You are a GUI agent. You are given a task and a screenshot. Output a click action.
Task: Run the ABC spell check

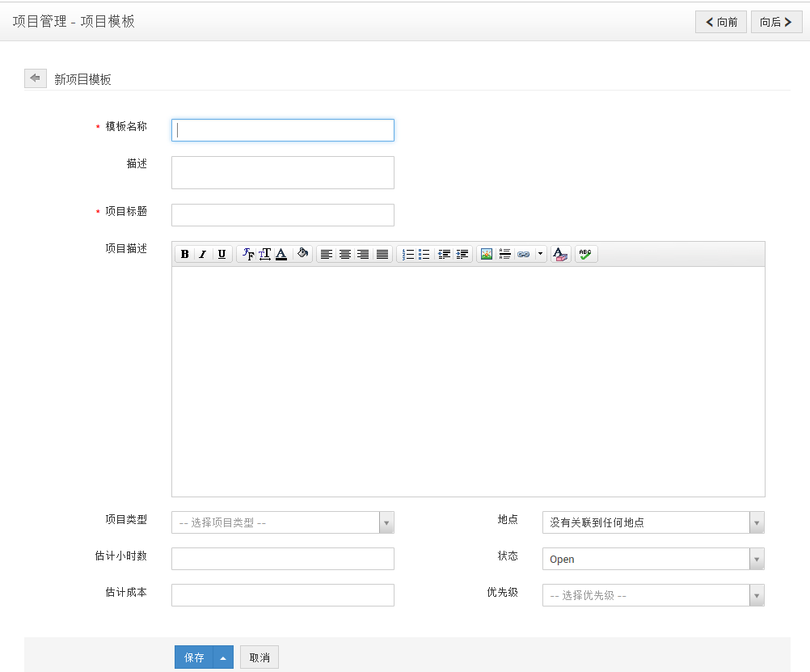[585, 254]
